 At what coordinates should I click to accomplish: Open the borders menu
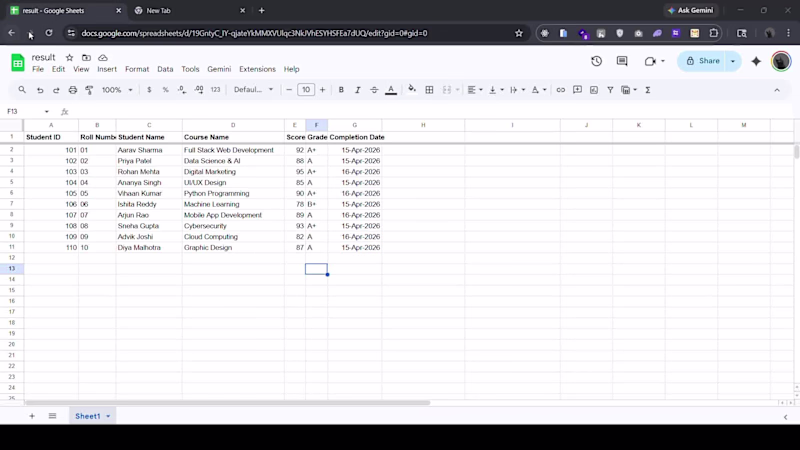click(429, 90)
